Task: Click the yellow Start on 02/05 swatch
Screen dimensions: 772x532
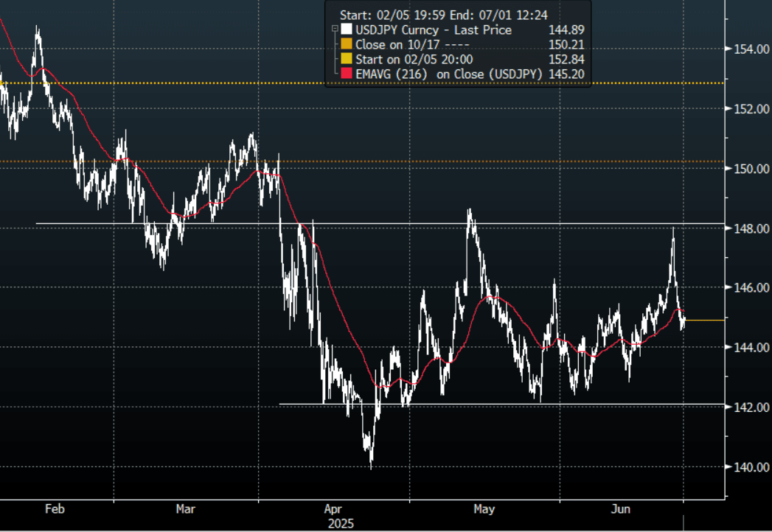Action: [x=347, y=60]
